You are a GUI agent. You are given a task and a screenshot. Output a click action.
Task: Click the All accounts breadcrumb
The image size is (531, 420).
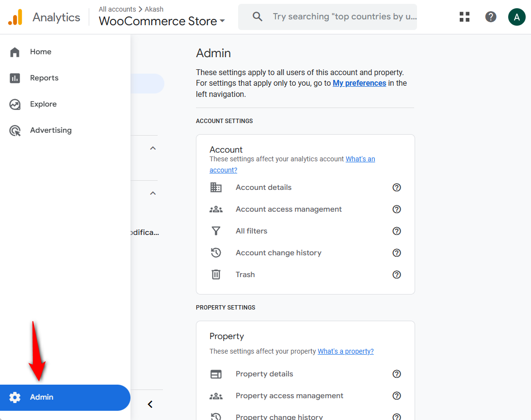point(117,9)
